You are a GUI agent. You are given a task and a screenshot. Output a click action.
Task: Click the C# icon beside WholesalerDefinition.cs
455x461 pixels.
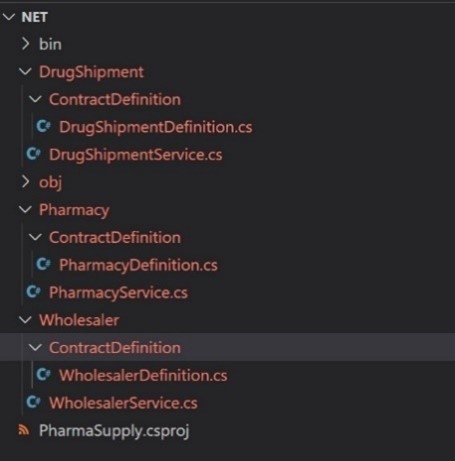pos(43,375)
